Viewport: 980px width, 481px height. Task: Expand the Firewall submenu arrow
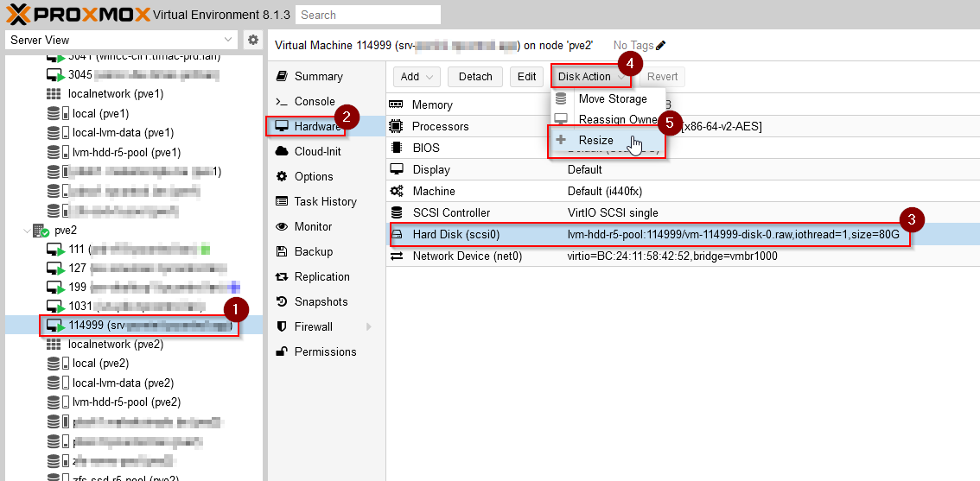369,326
